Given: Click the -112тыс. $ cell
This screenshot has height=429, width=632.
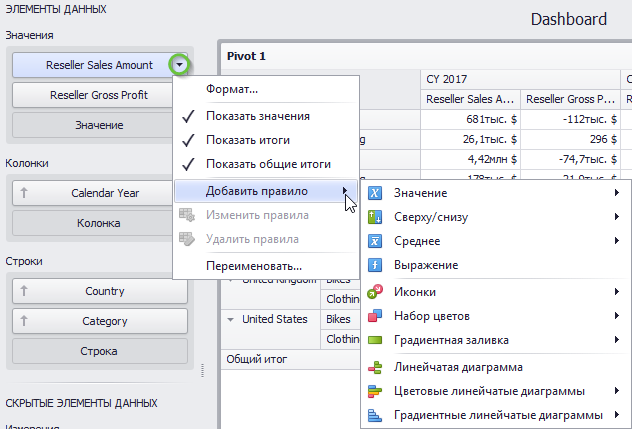Looking at the screenshot, I should pyautogui.click(x=570, y=119).
